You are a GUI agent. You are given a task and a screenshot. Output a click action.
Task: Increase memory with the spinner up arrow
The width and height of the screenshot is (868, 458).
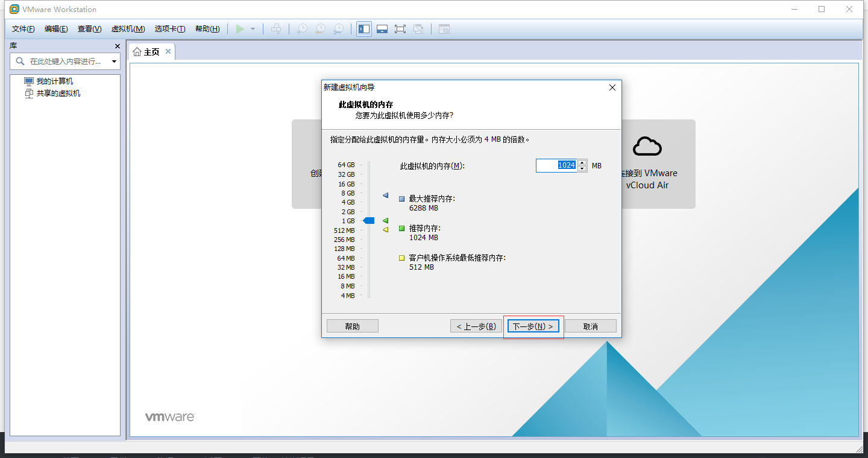582,162
